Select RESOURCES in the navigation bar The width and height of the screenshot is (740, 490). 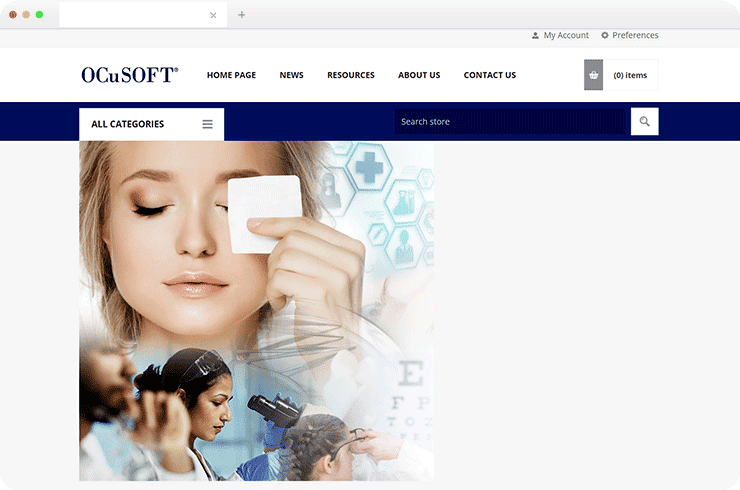point(351,75)
